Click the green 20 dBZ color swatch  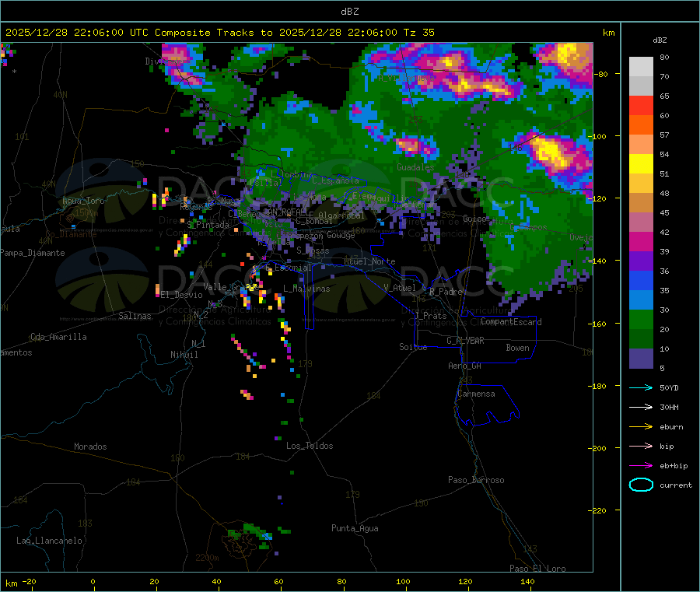coord(641,319)
